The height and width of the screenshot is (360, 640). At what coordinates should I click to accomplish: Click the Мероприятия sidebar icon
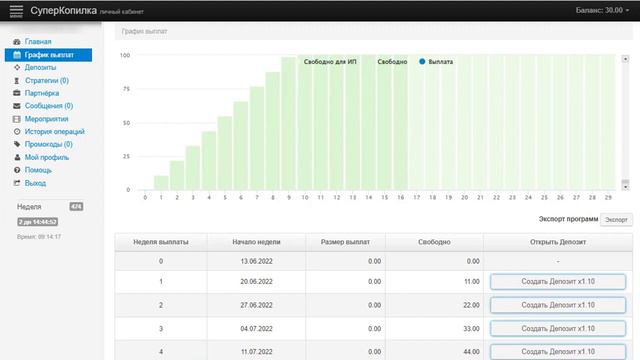click(17, 119)
